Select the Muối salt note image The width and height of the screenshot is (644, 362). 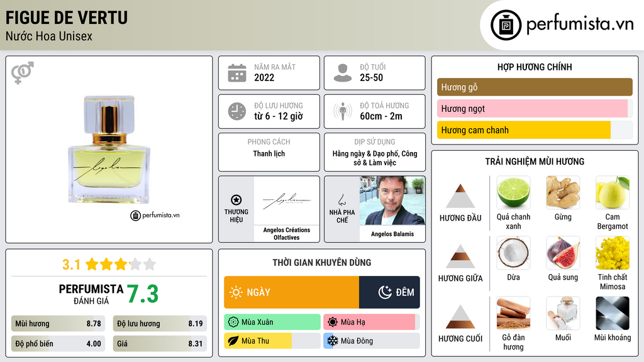[x=563, y=313]
